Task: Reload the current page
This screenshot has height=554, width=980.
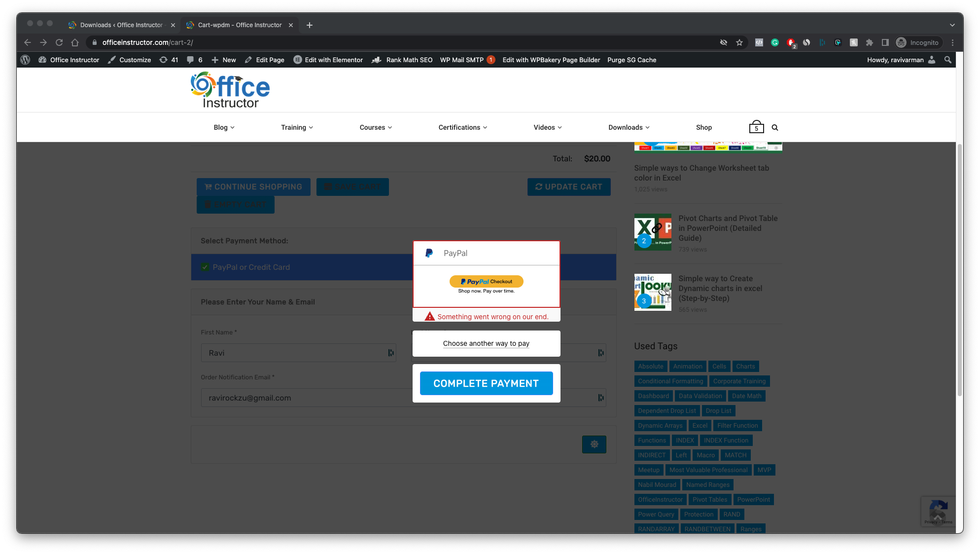Action: [x=59, y=42]
